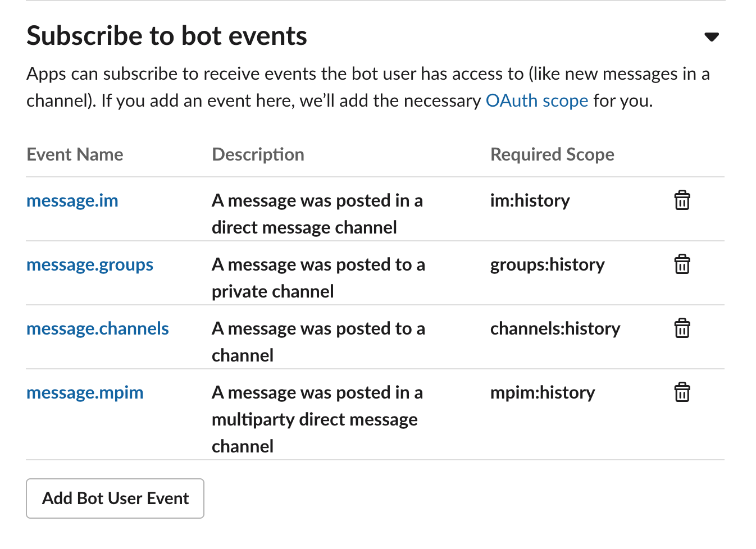Delete the message.mpim event row
Image resolution: width=756 pixels, height=549 pixels.
(682, 392)
